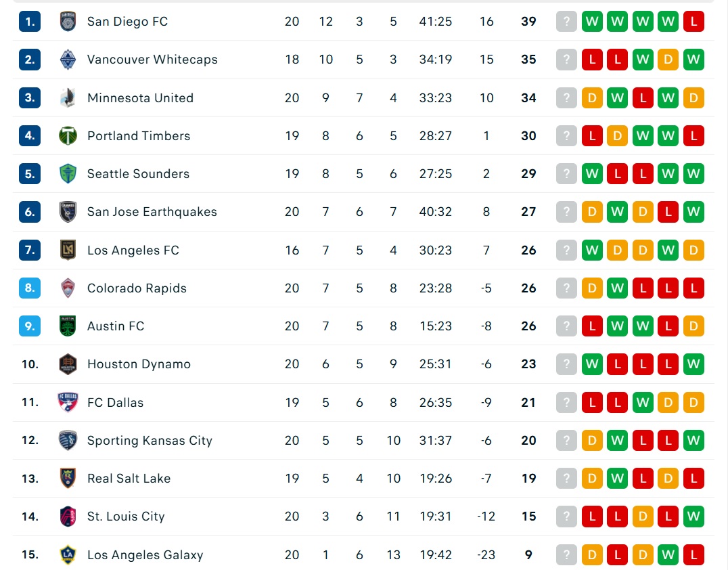Click the San Diego FC team crest

click(x=68, y=22)
